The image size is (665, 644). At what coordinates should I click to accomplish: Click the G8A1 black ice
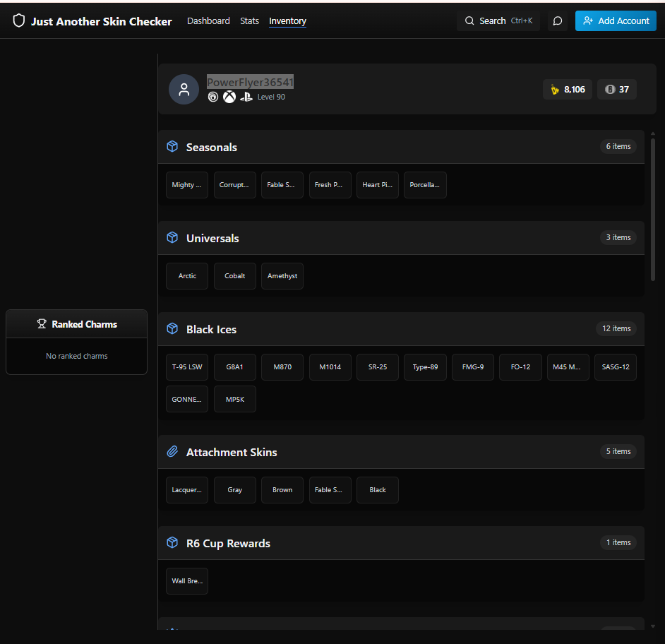tap(234, 367)
